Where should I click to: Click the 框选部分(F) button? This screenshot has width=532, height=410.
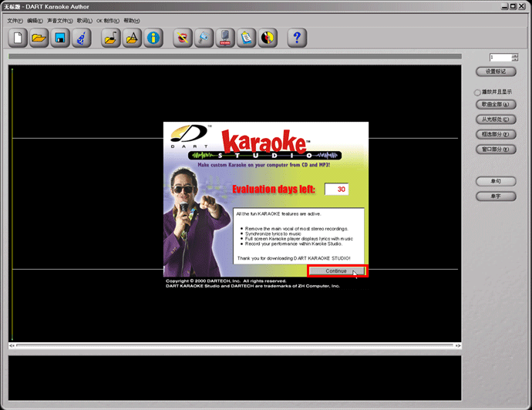[x=496, y=134]
